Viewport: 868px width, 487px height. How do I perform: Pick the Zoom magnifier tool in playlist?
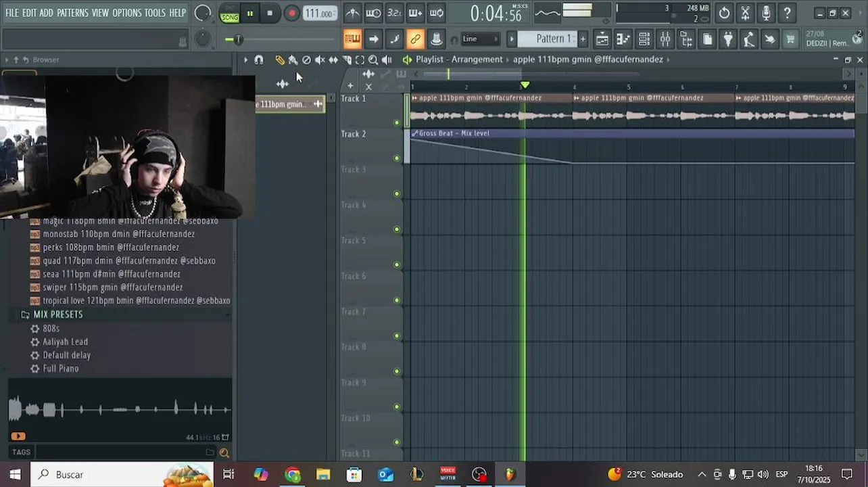[x=373, y=60]
